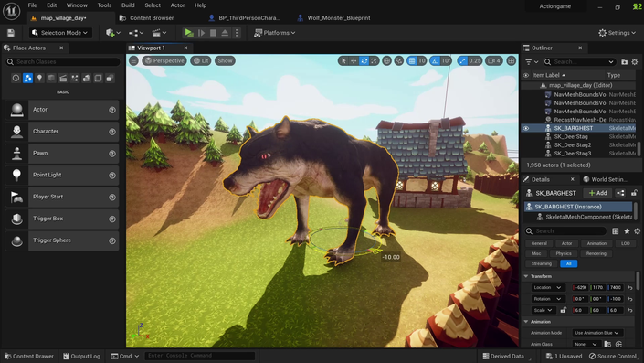Click Outliner search field

[579, 62]
